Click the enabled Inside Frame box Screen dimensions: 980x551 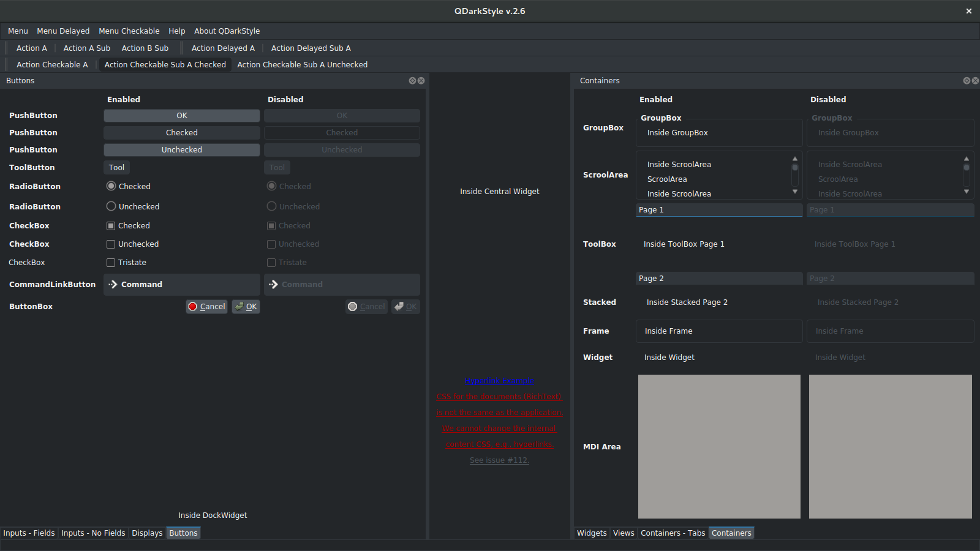click(x=719, y=331)
